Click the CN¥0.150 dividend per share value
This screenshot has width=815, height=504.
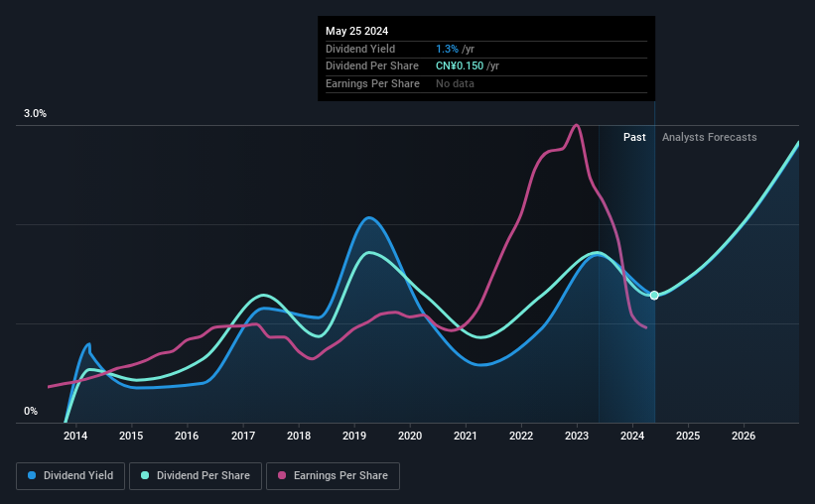(x=460, y=66)
